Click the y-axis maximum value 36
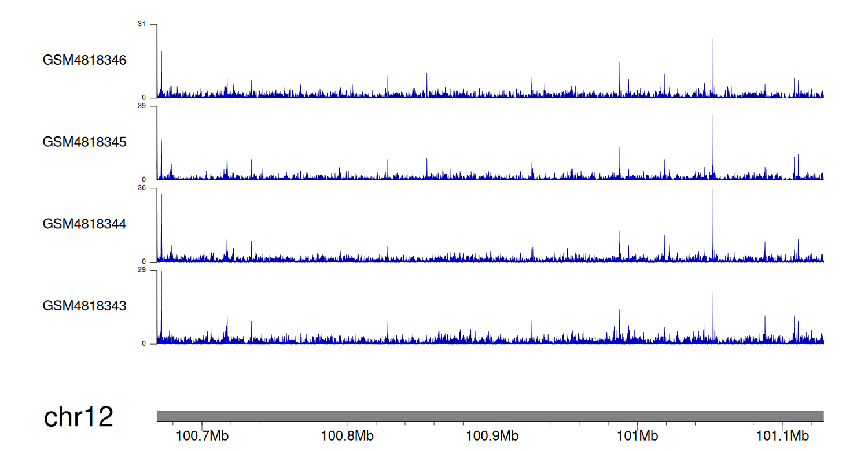Screen dimensions: 868x451 [x=142, y=188]
